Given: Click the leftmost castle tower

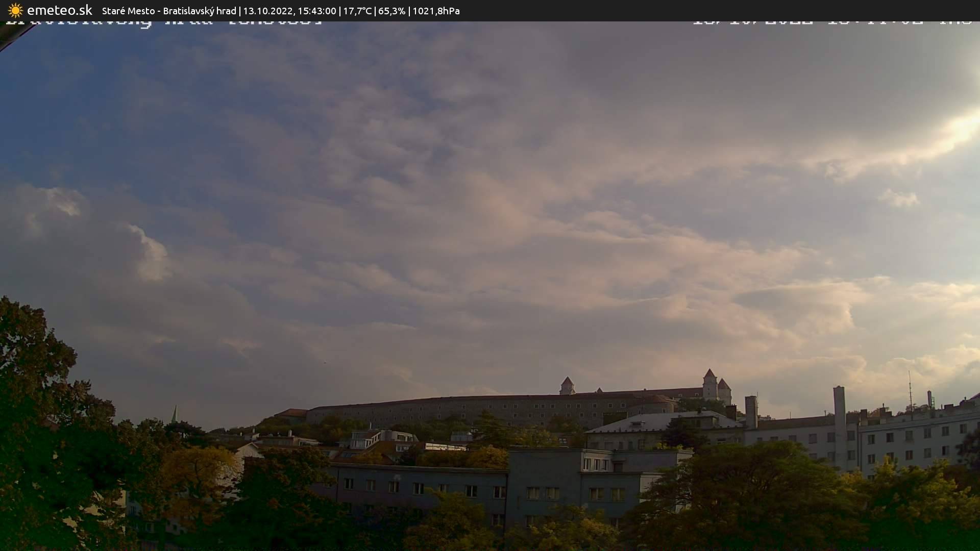Looking at the screenshot, I should (567, 385).
